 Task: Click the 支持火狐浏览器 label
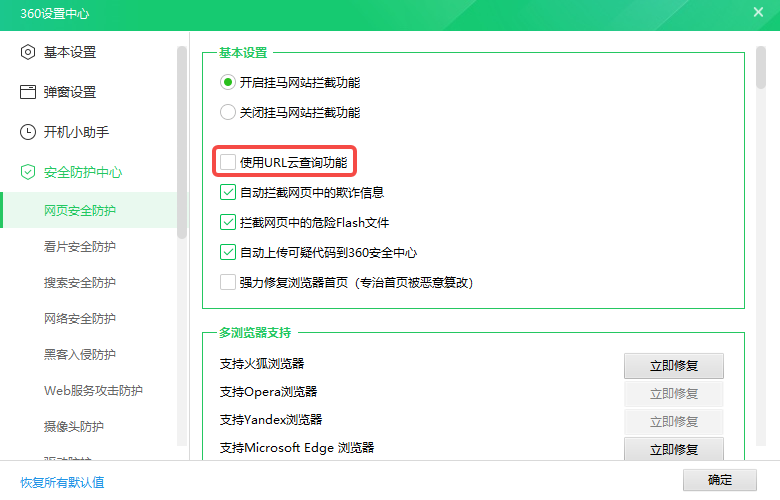(x=262, y=364)
